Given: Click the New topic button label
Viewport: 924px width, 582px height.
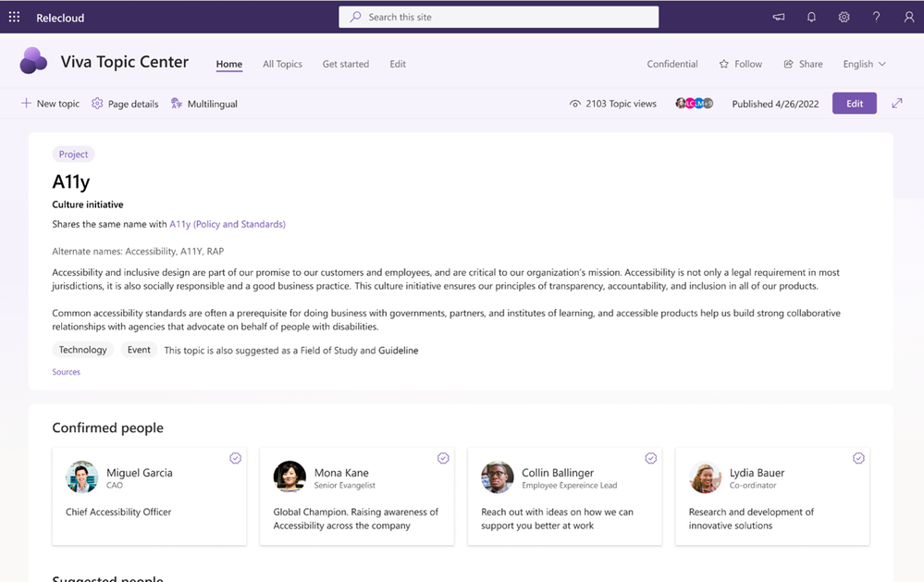Looking at the screenshot, I should [x=57, y=104].
